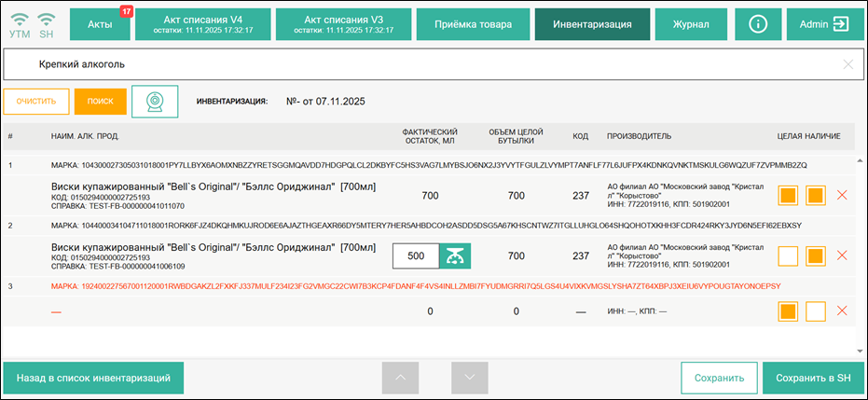Open the info circle icon
This screenshot has width=868, height=400.
click(x=758, y=23)
